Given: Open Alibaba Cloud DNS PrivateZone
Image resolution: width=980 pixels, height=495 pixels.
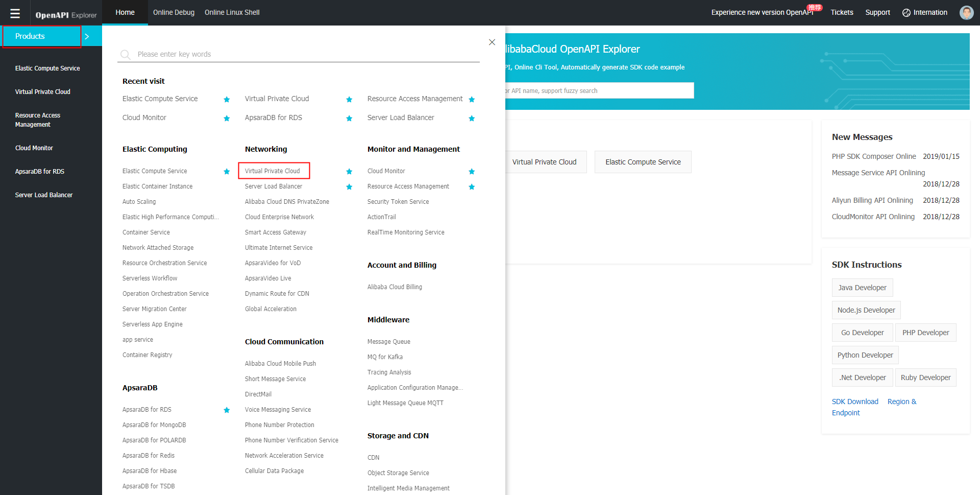Looking at the screenshot, I should pos(287,202).
